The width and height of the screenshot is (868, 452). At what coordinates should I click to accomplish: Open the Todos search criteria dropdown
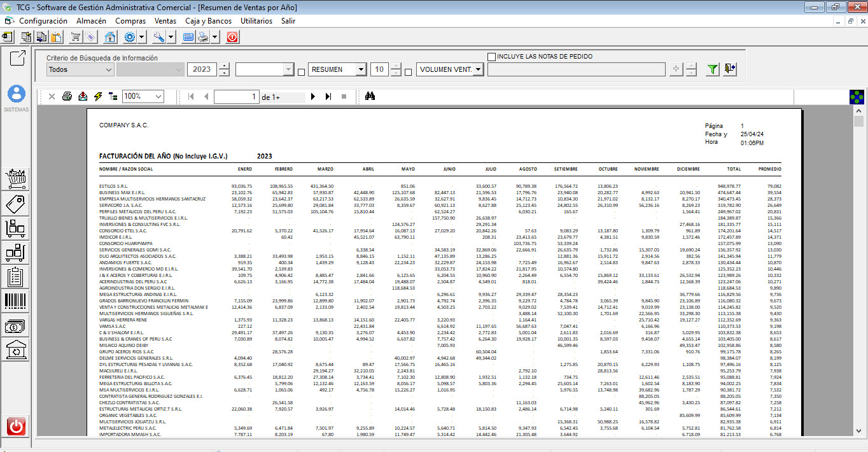point(80,69)
